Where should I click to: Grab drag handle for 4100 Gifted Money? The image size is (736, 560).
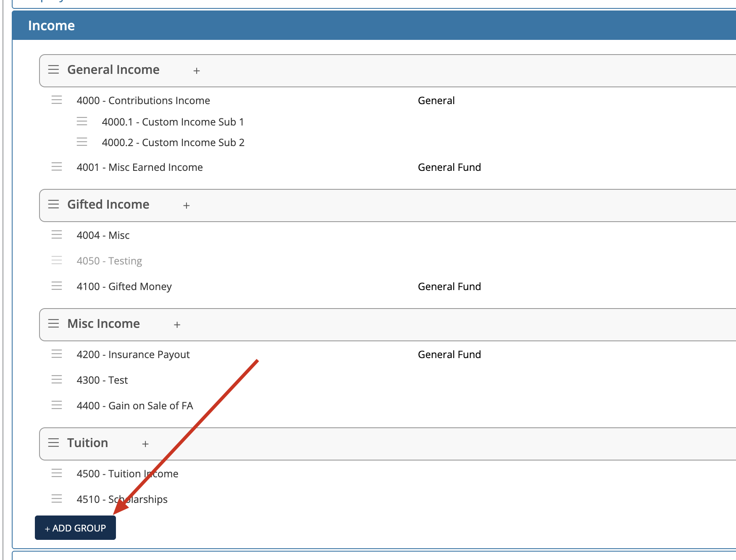(x=57, y=286)
